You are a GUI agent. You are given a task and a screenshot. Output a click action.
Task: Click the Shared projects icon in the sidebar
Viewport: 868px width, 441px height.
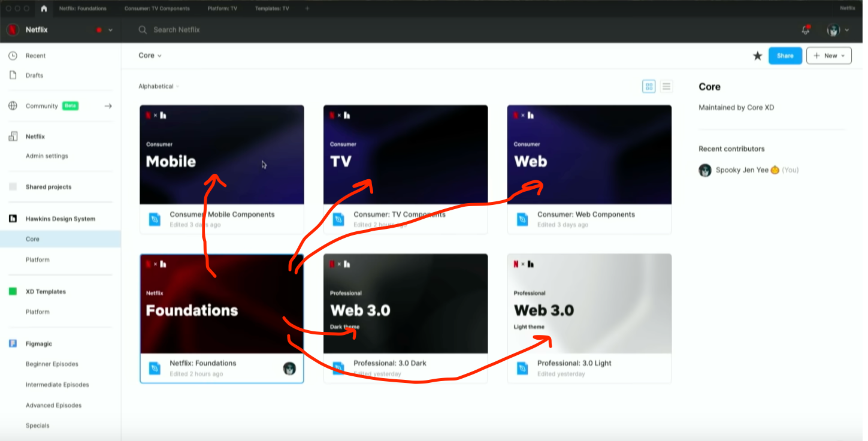coord(13,187)
